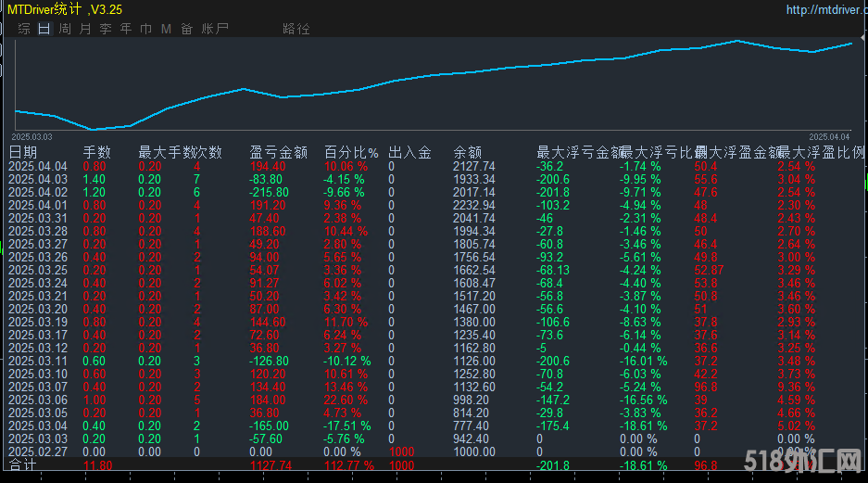868x483 pixels.
Task: Select the 2025.03.06 row date
Action: click(x=38, y=400)
